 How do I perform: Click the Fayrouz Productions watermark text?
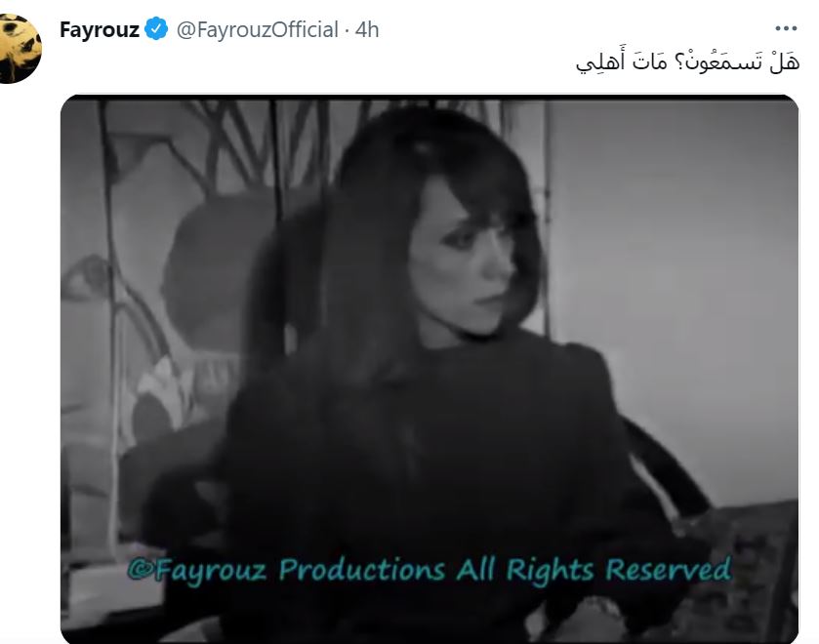429,570
